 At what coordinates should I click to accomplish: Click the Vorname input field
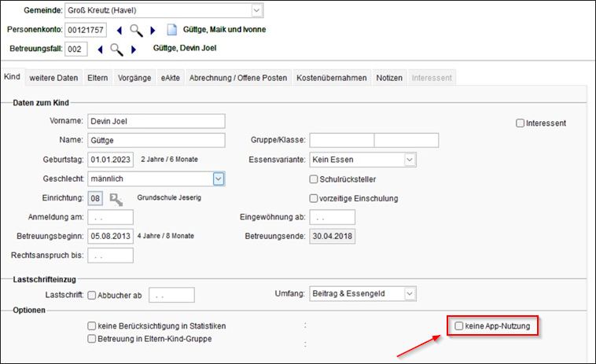[156, 121]
